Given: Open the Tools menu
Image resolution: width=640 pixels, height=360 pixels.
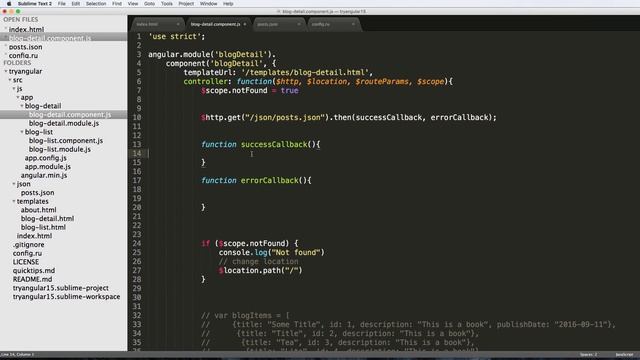Looking at the screenshot, I should pyautogui.click(x=167, y=4).
